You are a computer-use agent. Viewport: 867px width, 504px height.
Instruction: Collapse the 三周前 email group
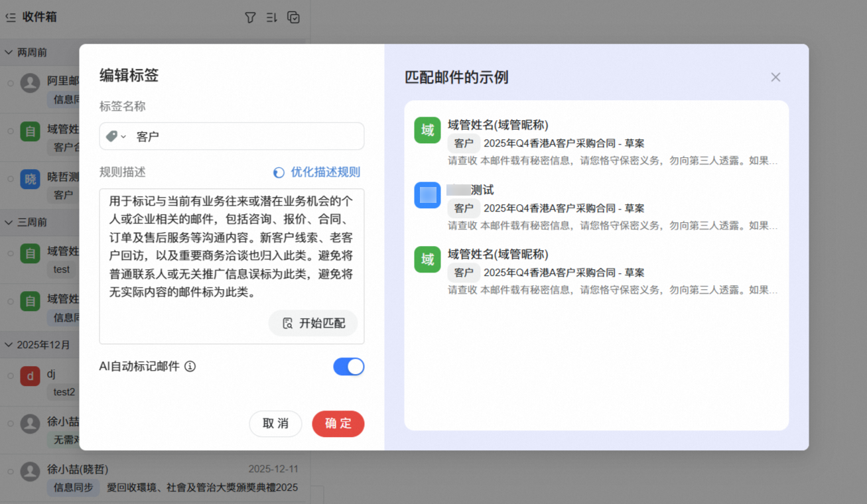pos(9,222)
